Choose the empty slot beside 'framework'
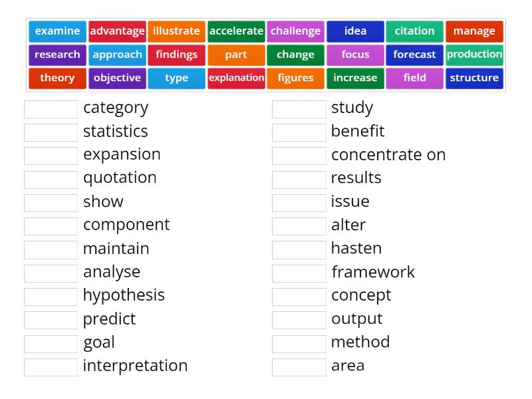 pos(299,273)
